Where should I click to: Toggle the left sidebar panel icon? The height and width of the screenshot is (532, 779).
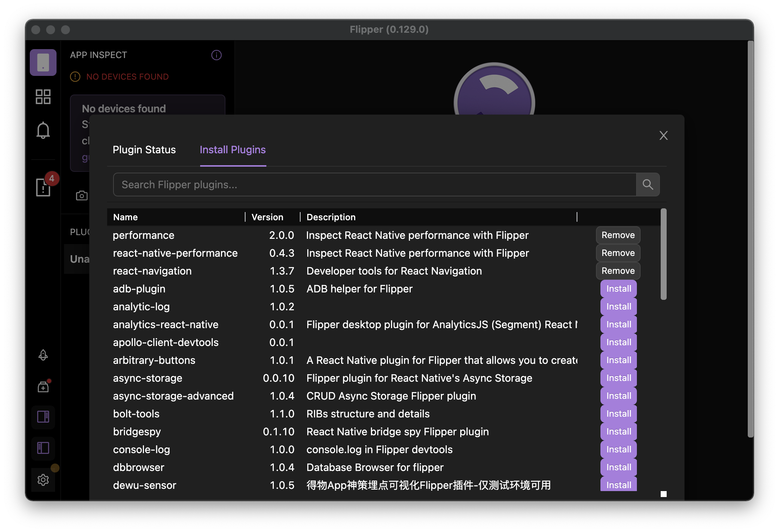coord(43,448)
